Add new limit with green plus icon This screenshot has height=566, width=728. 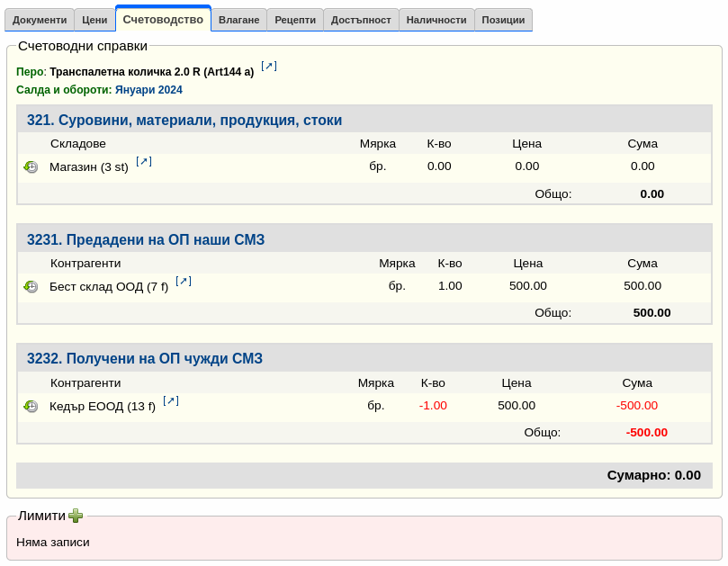click(x=76, y=516)
